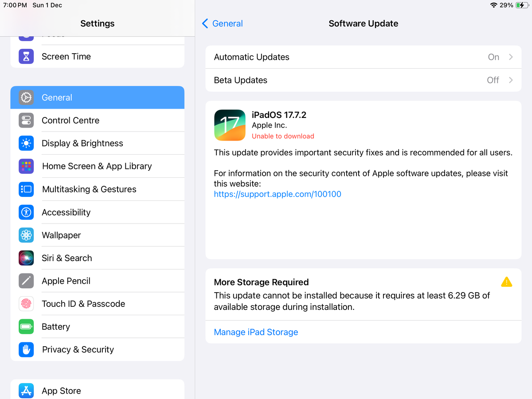Click the iPadOS 17 update icon
Screen dimensions: 532x399
pyautogui.click(x=230, y=125)
